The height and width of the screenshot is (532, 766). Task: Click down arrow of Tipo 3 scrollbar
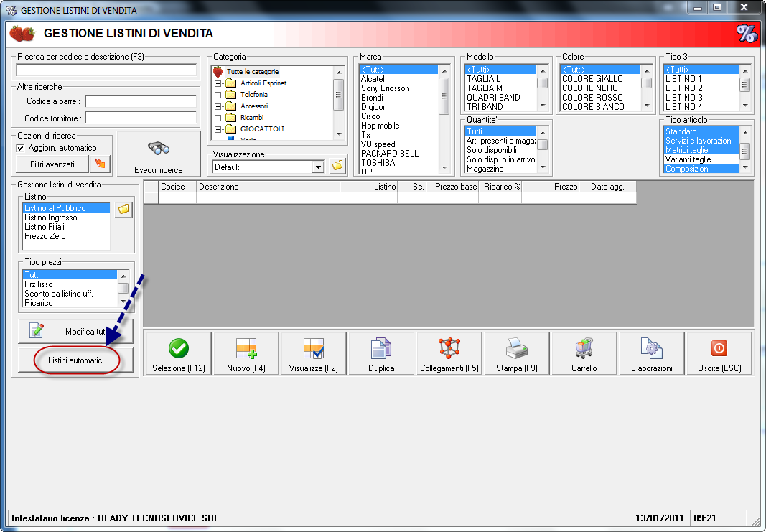coord(745,106)
